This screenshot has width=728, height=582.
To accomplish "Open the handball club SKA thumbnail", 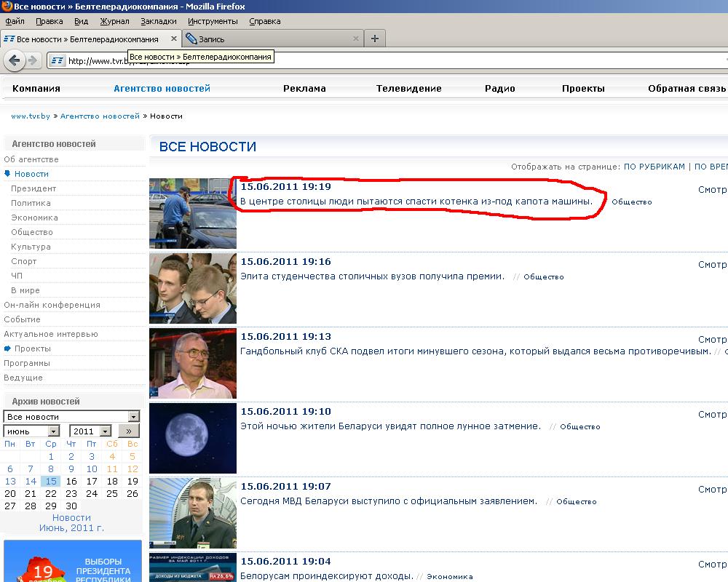I will [193, 364].
